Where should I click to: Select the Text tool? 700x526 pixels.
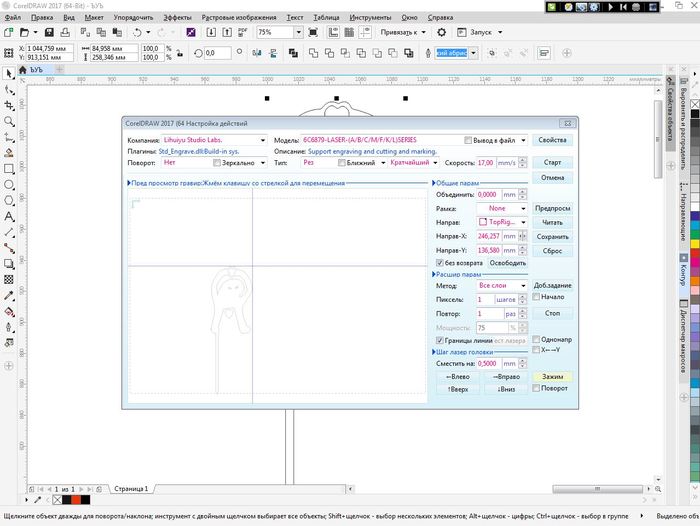(9, 217)
